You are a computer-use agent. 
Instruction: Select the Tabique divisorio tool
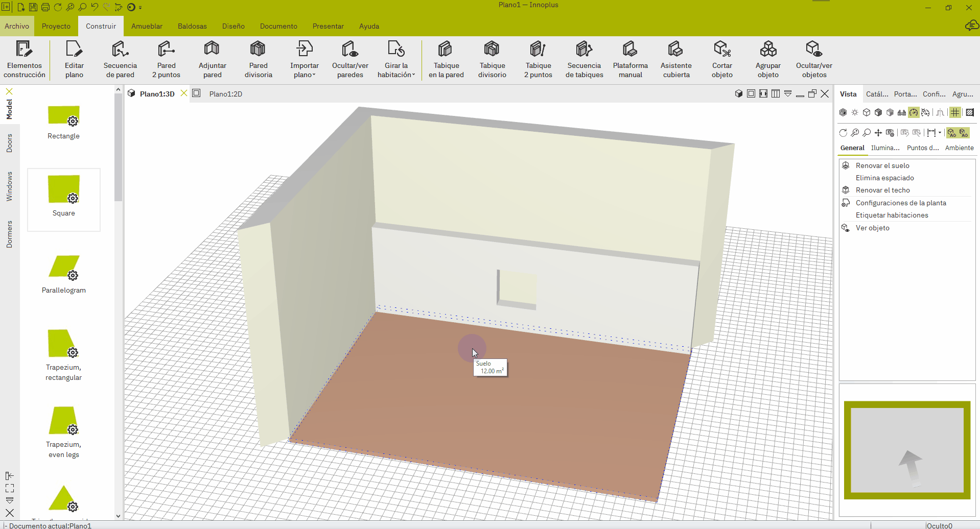click(492, 59)
